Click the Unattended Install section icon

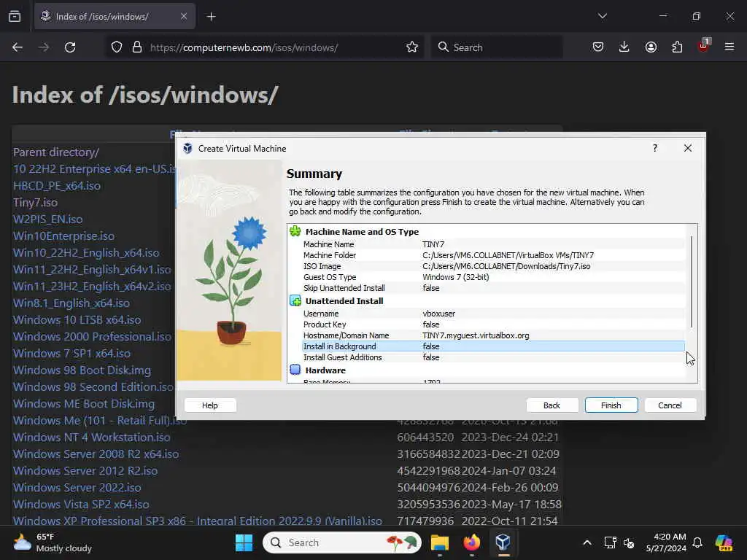295,301
